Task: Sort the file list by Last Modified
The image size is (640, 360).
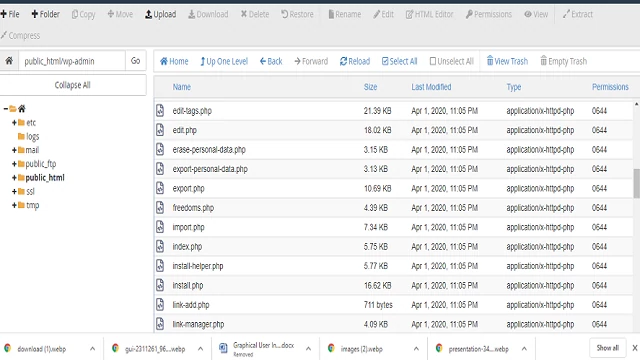Action: (431, 87)
